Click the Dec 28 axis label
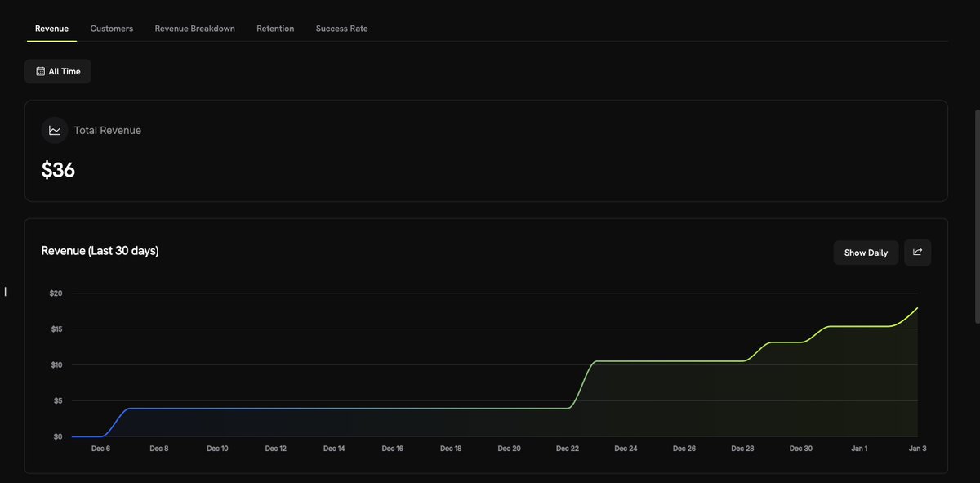Image resolution: width=980 pixels, height=483 pixels. tap(743, 449)
